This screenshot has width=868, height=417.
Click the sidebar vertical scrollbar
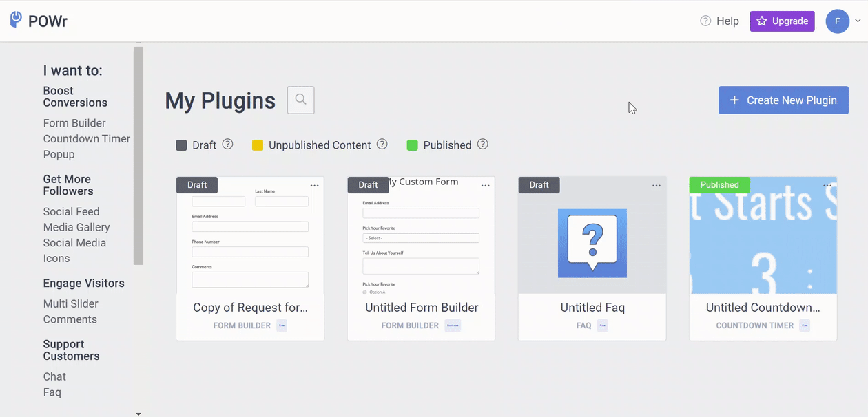138,156
